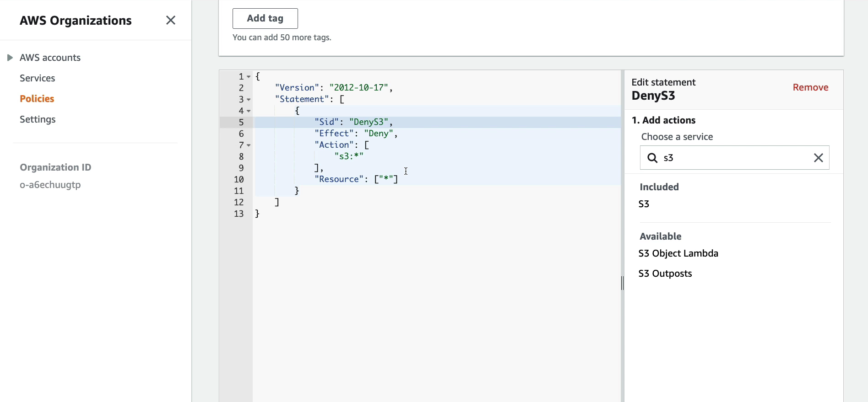Collapse Statement fold arrow on line 3
868x402 pixels.
click(249, 100)
